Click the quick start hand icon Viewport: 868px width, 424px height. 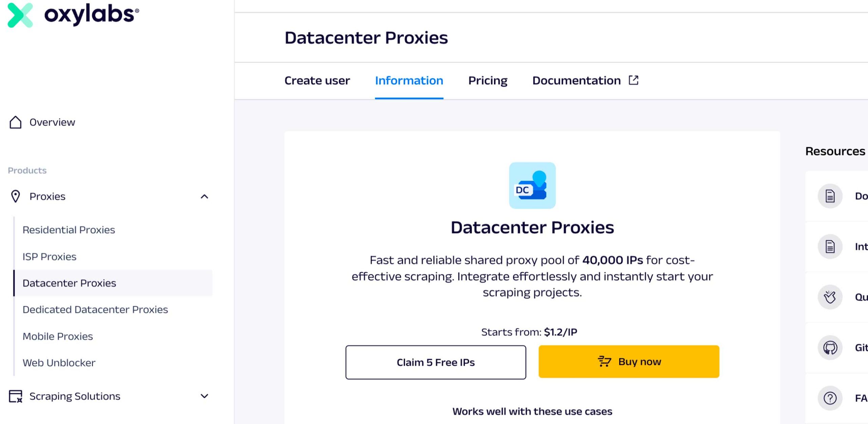coord(830,297)
